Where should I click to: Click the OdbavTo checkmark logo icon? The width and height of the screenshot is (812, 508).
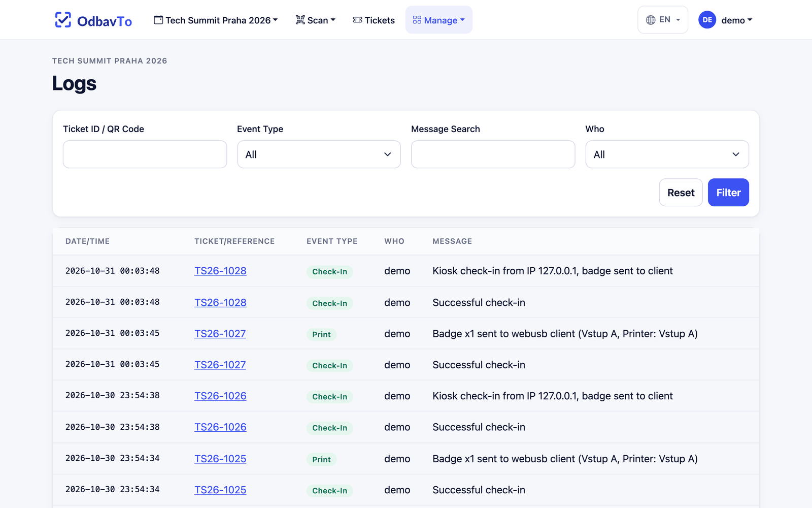(63, 20)
